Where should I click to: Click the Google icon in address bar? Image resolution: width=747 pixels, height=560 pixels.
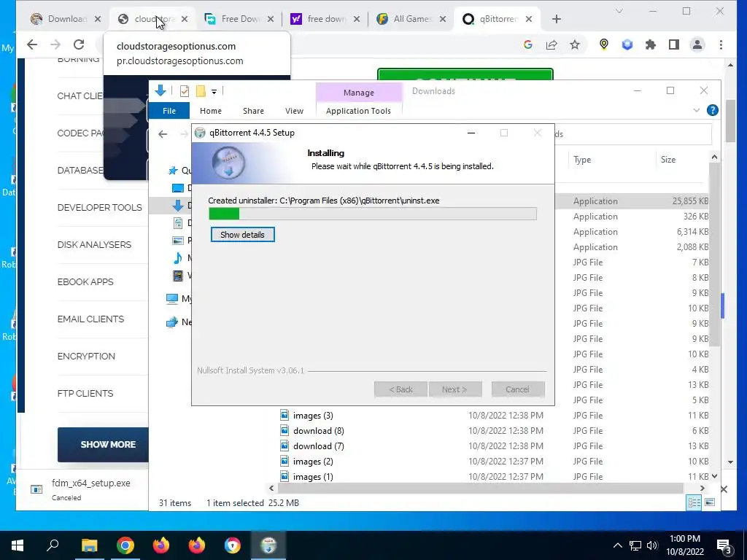[x=528, y=44]
